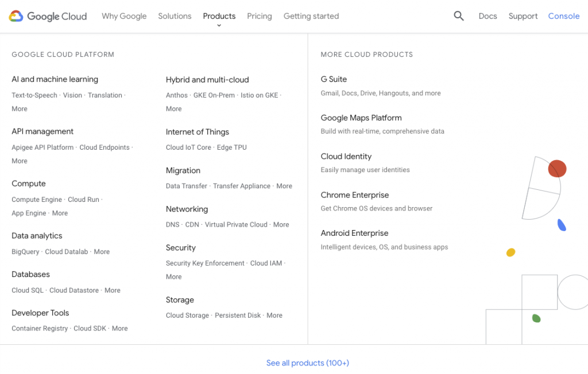Go to the Pricing page
The image size is (588, 374).
260,16
